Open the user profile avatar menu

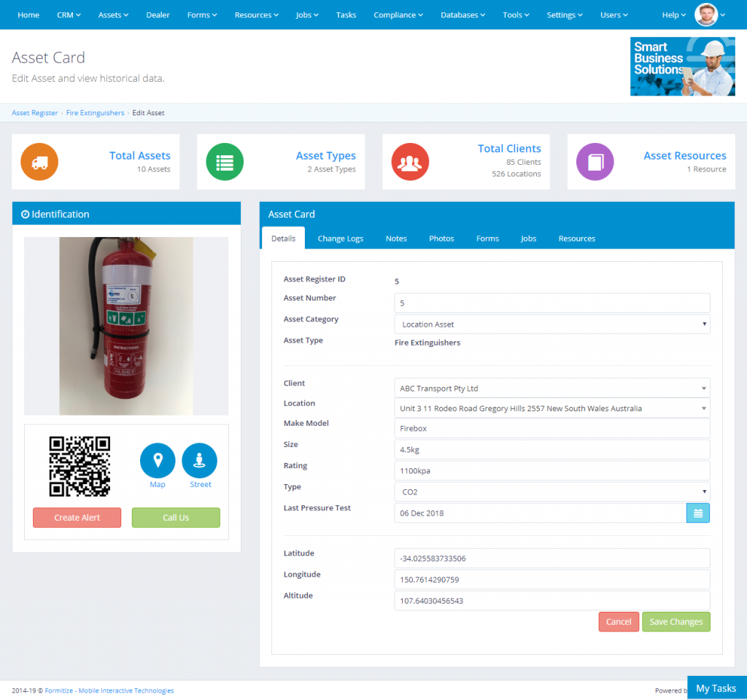(x=706, y=15)
